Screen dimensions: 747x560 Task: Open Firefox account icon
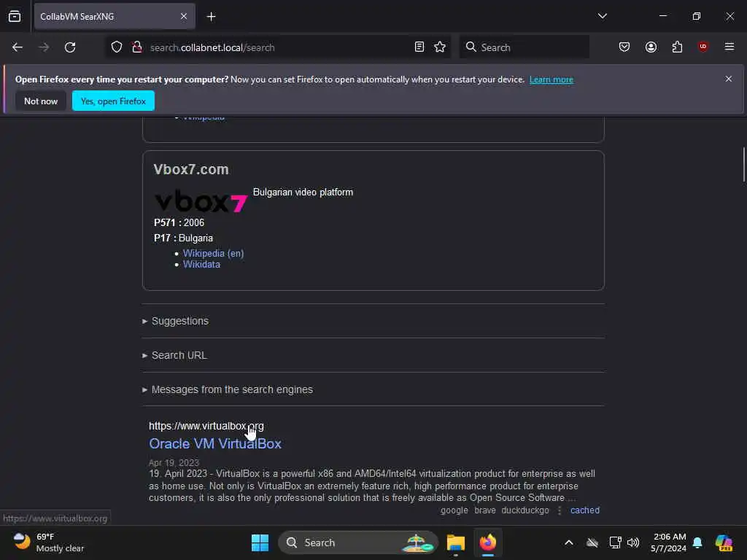tap(651, 47)
